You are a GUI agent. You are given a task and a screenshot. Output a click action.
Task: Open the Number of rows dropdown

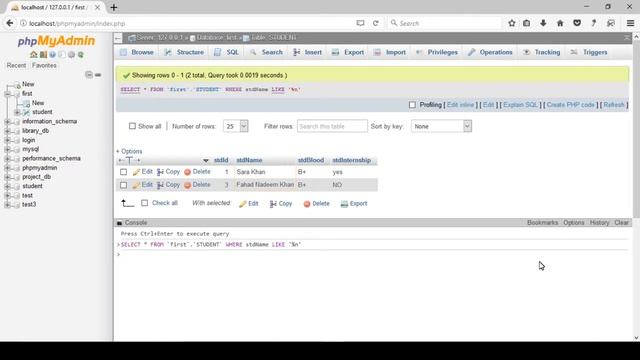tap(236, 126)
